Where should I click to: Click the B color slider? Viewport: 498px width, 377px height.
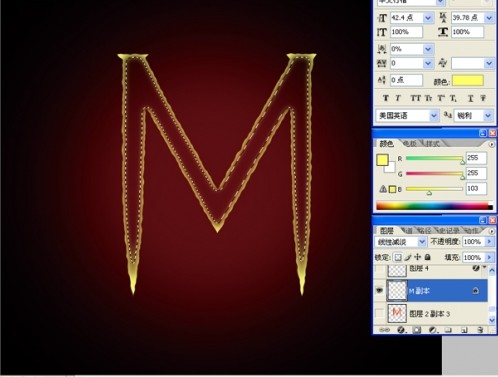pyautogui.click(x=434, y=189)
